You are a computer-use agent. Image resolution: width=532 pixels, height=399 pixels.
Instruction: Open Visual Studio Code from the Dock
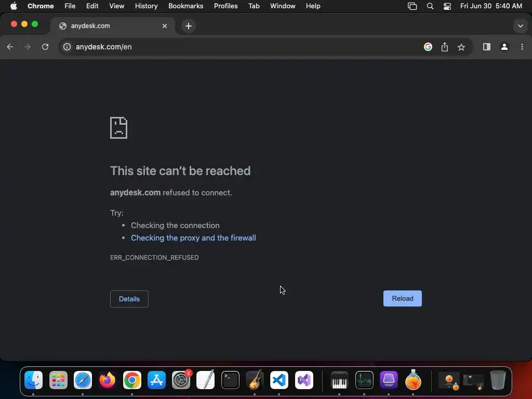pos(279,380)
